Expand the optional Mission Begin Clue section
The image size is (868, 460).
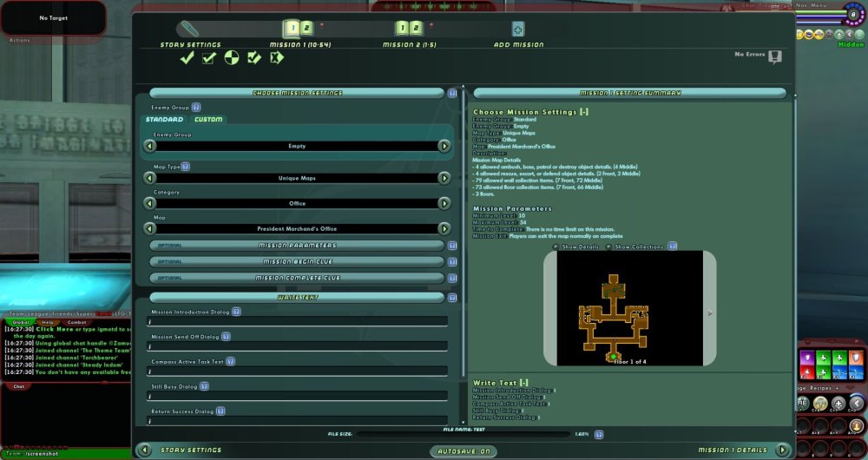pos(297,262)
